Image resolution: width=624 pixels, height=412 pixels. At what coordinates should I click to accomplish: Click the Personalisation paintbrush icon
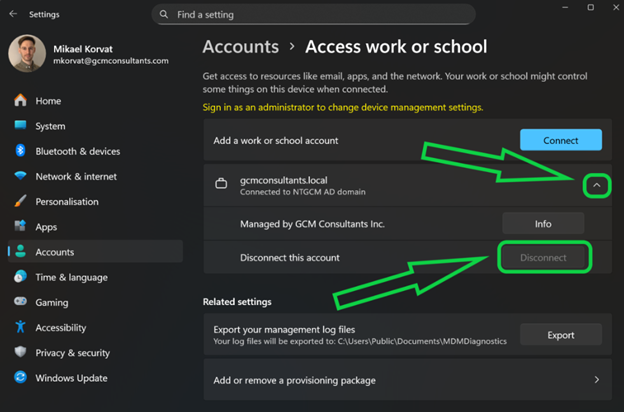(20, 201)
